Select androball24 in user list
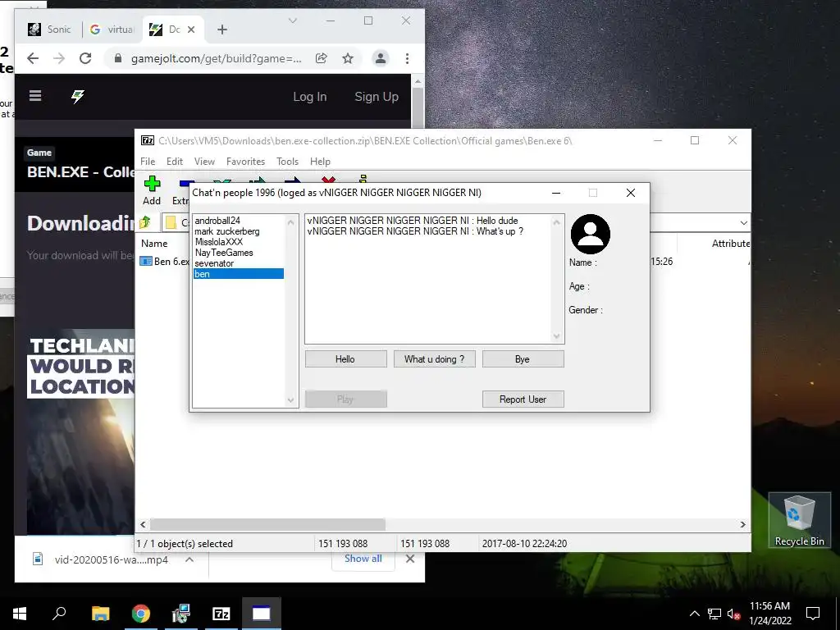This screenshot has width=840, height=630. point(239,220)
